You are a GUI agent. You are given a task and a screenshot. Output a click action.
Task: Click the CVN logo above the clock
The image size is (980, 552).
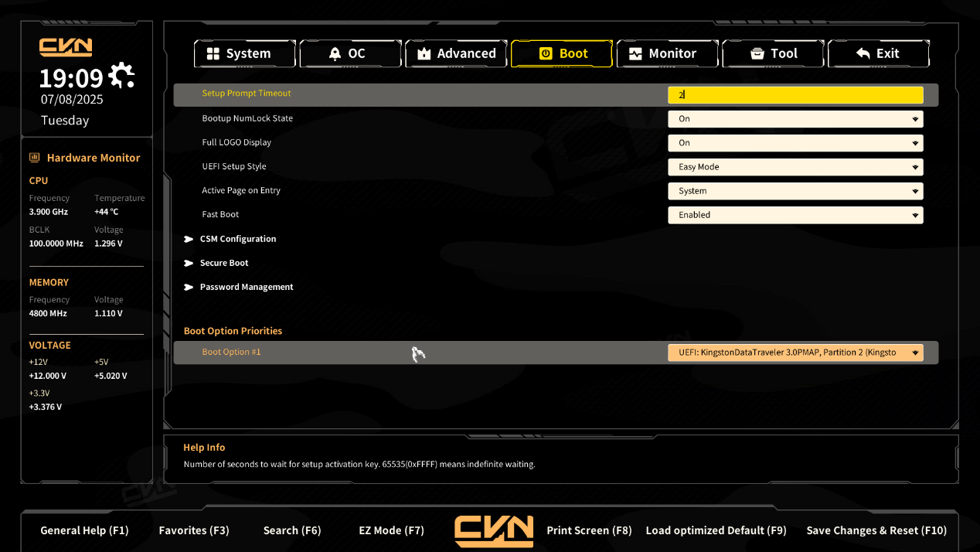pos(66,47)
